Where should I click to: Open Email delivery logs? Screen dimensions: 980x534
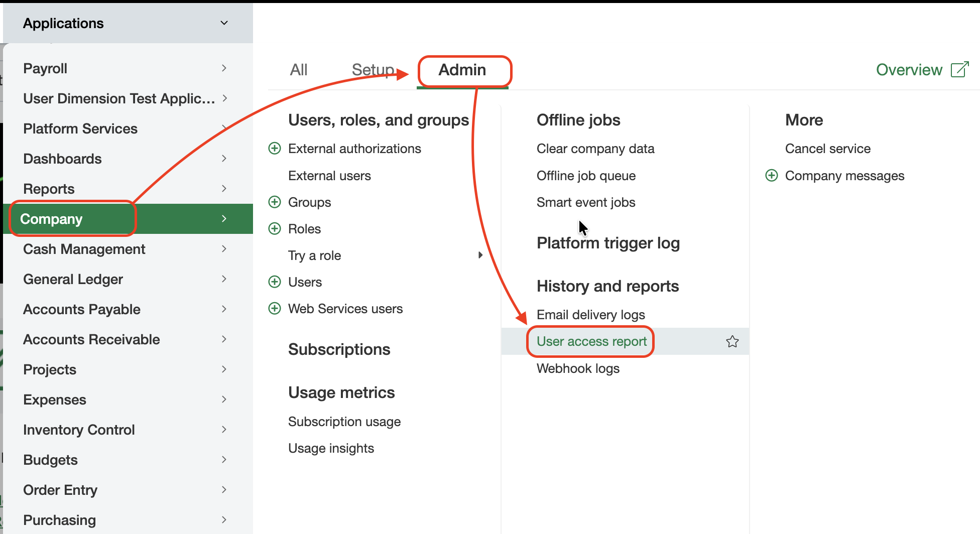590,315
